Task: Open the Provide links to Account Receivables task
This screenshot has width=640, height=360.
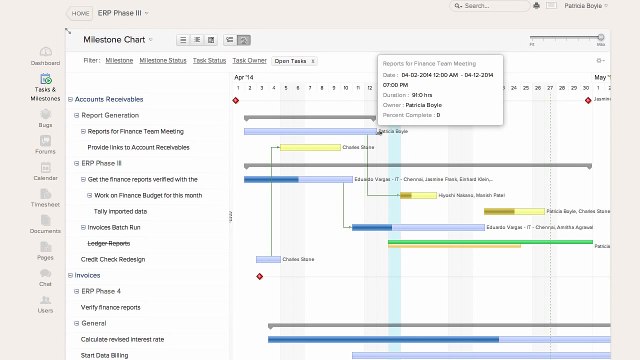Action: pyautogui.click(x=138, y=147)
